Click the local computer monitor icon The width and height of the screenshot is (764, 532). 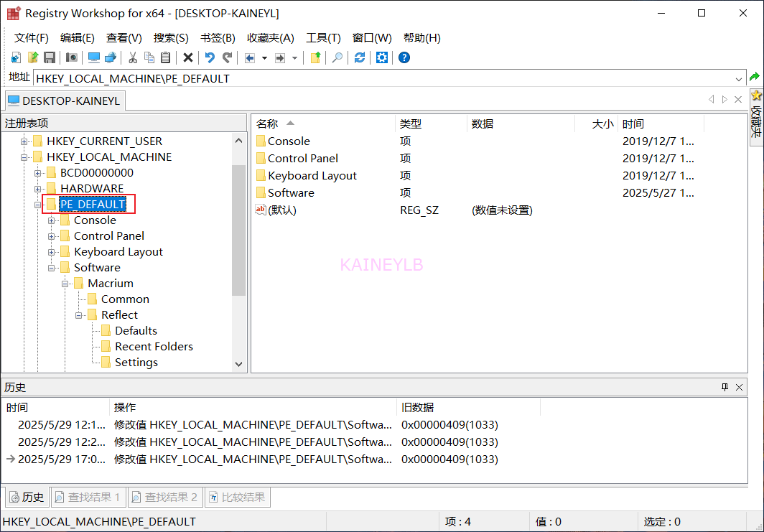coord(94,57)
